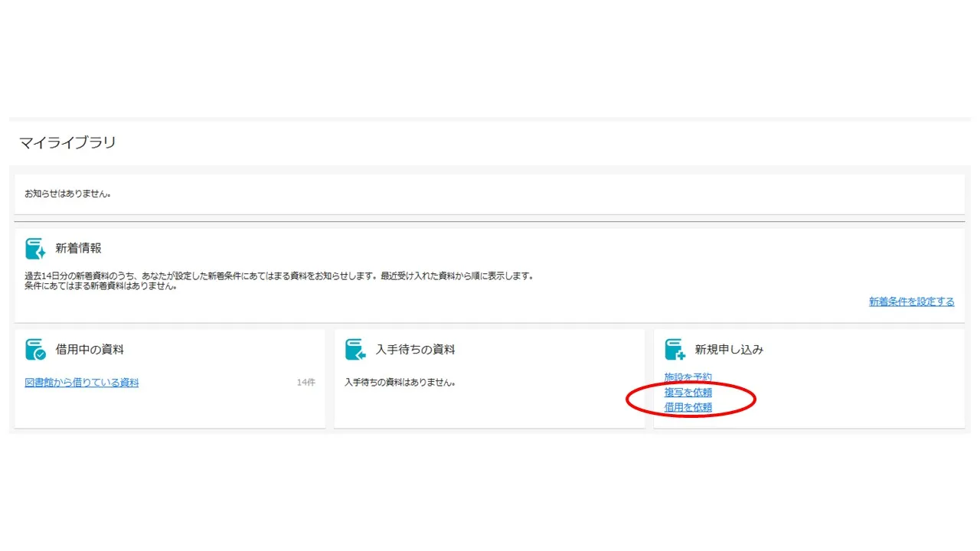Viewport: 980px width, 551px height.
Task: Select the 入手待ちの資料 section title
Action: 415,350
